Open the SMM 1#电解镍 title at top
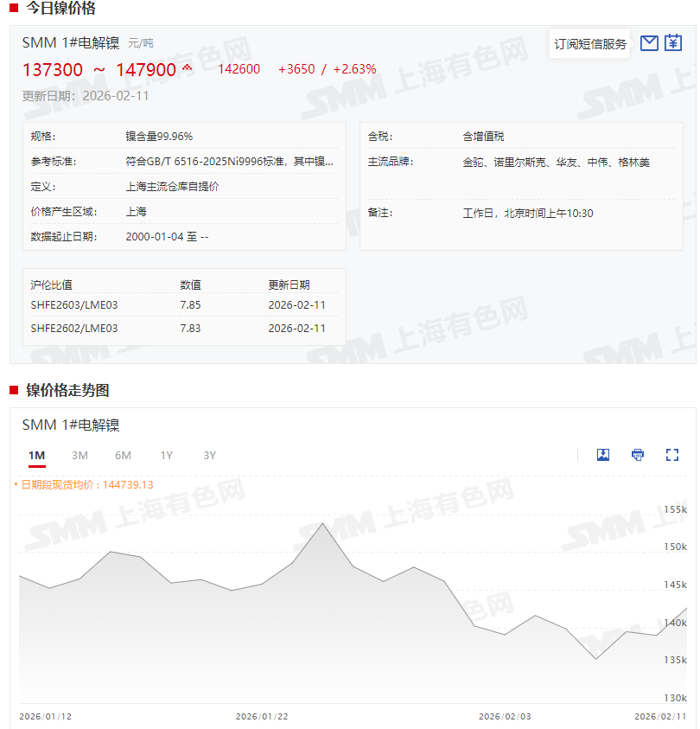The image size is (700, 729). pyautogui.click(x=71, y=43)
